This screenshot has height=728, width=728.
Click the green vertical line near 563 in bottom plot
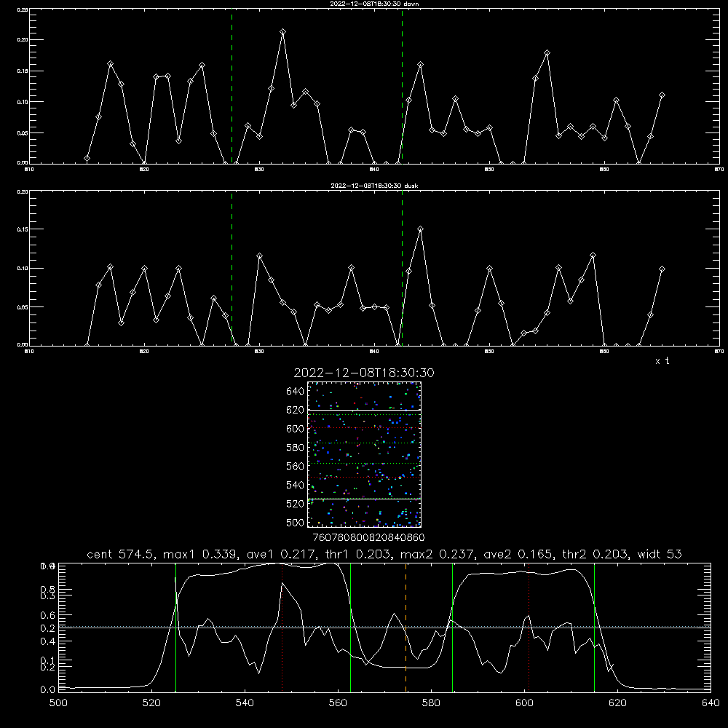(351, 628)
